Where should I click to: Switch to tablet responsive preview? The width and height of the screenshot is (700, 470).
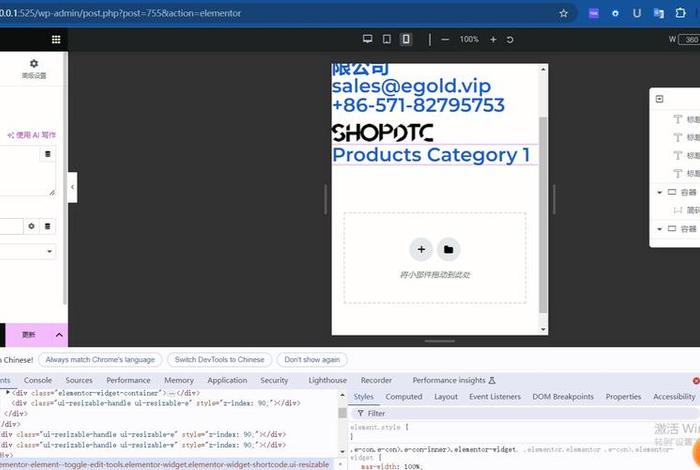pyautogui.click(x=387, y=39)
